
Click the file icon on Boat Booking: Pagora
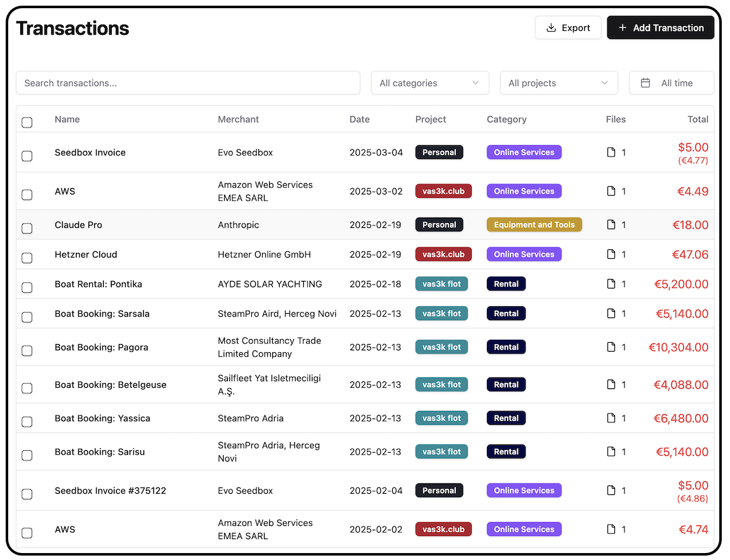[612, 347]
